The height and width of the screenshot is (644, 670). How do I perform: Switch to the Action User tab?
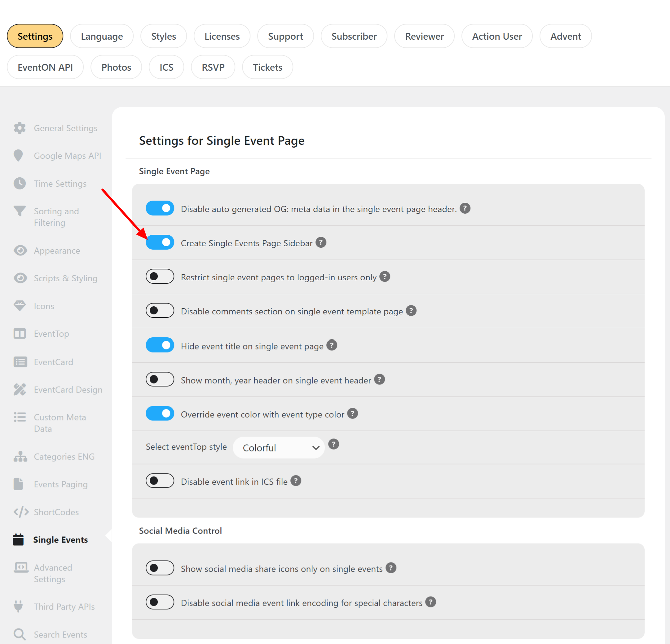tap(497, 36)
